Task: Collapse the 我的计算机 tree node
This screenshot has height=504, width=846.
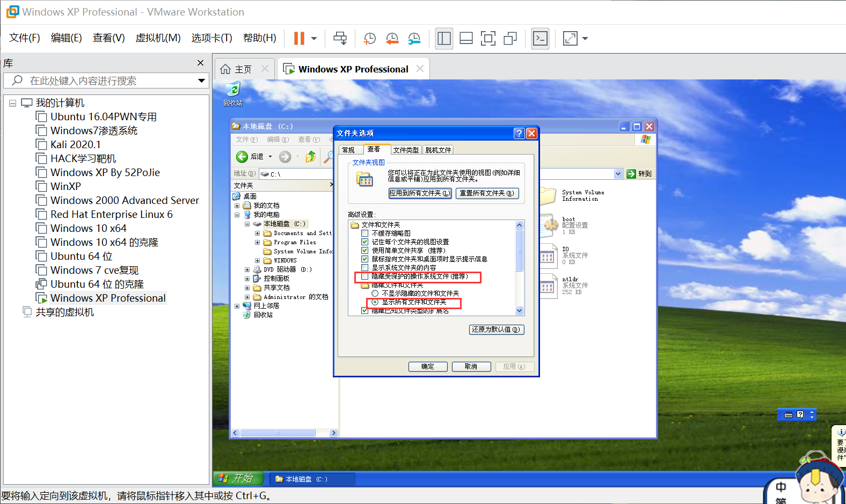Action: click(x=12, y=103)
